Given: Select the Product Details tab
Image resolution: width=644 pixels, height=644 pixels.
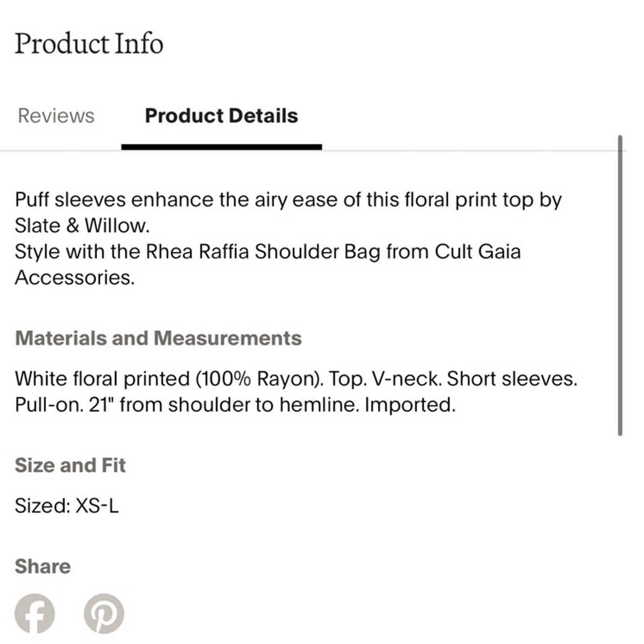Looking at the screenshot, I should (x=221, y=116).
